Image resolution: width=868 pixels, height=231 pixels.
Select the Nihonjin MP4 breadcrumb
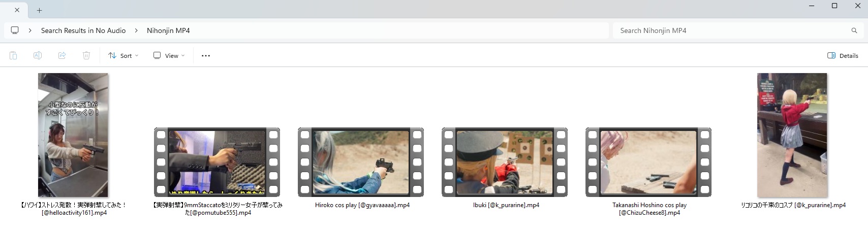coord(168,30)
